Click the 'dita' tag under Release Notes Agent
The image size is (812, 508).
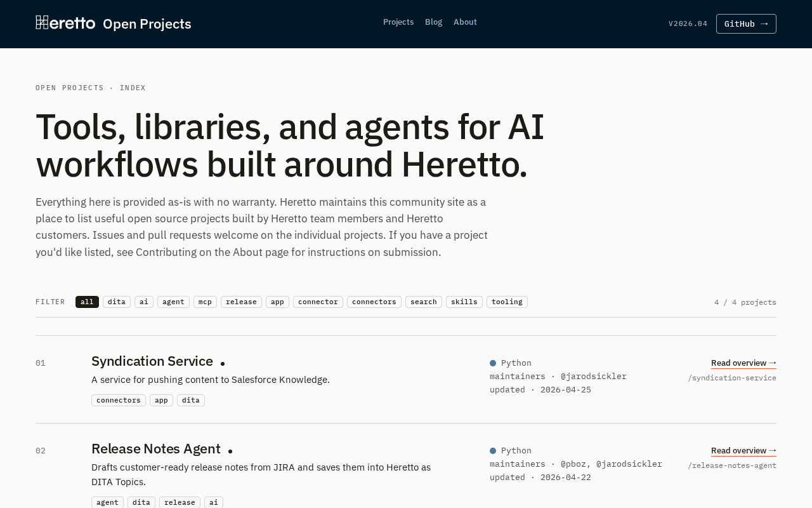141,502
